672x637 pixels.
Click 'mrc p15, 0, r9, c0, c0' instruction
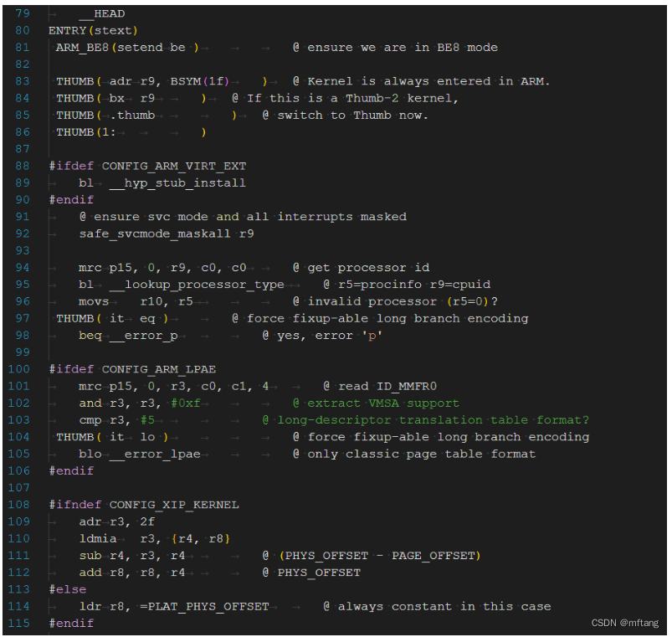[x=162, y=268]
